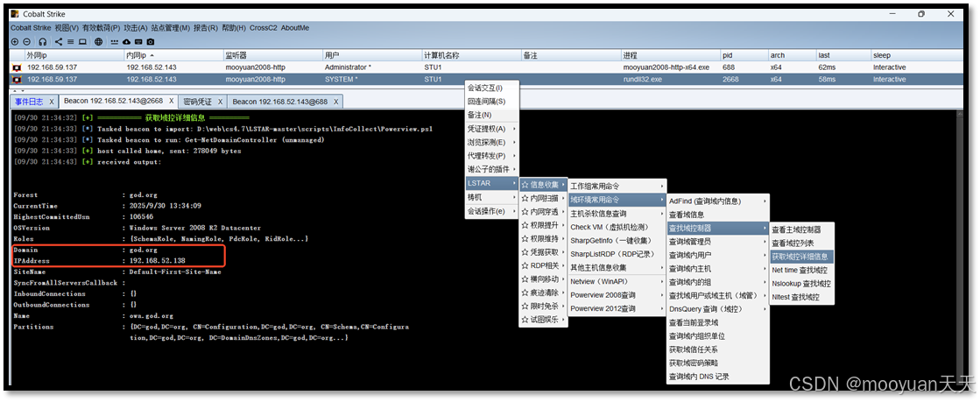Sort sessions by the 内网ip column header
980x402 pixels.
click(x=173, y=56)
